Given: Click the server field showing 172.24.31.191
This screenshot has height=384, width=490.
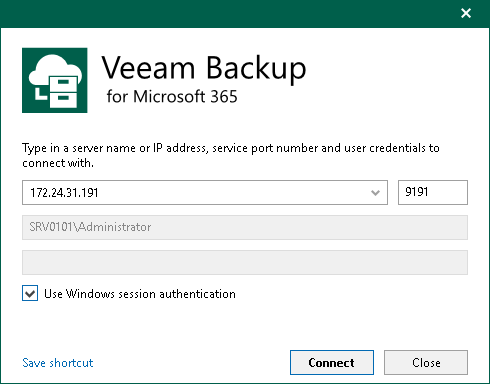Looking at the screenshot, I should 205,193.
